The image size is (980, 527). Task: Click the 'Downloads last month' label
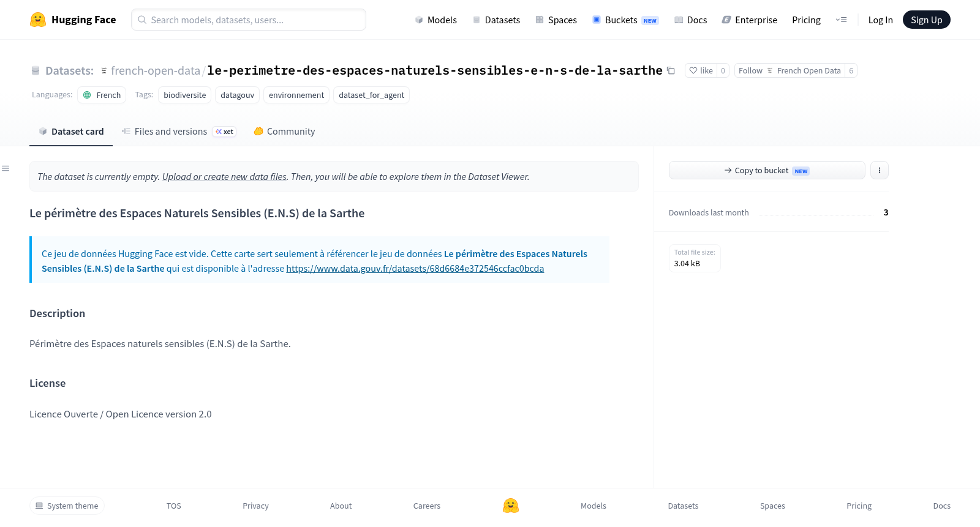point(709,212)
